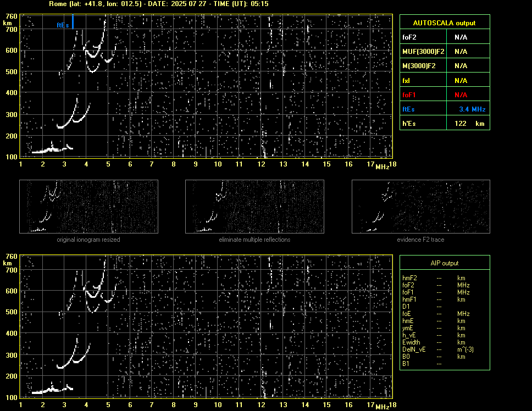Click the MUF(3000)F2 label
Viewport: 532px width, 411px height.
423,52
